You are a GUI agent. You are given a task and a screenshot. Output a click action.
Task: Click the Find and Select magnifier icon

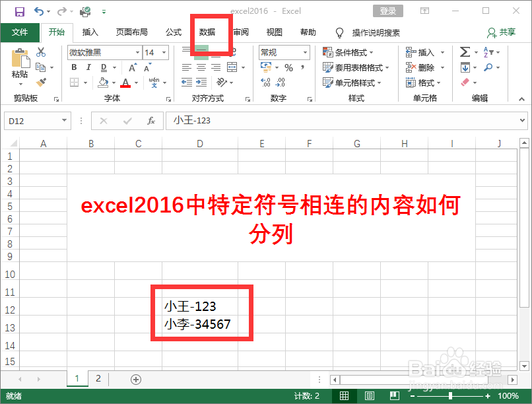pyautogui.click(x=488, y=67)
